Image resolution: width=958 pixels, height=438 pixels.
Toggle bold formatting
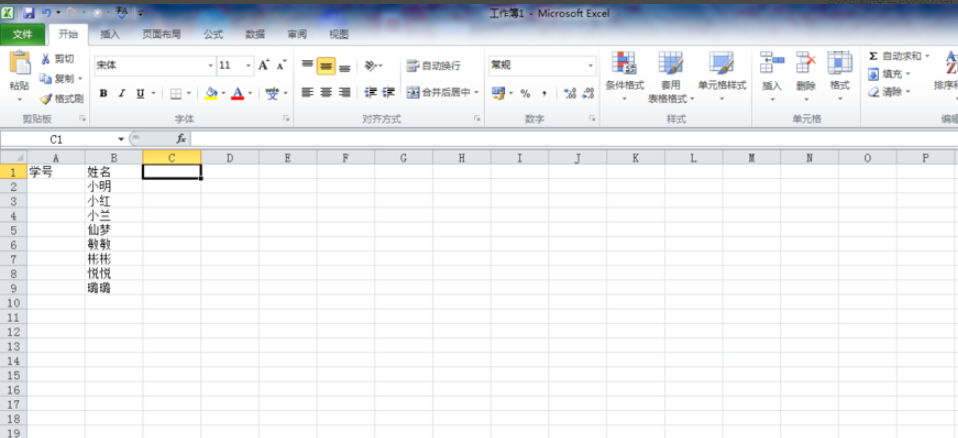pyautogui.click(x=103, y=93)
